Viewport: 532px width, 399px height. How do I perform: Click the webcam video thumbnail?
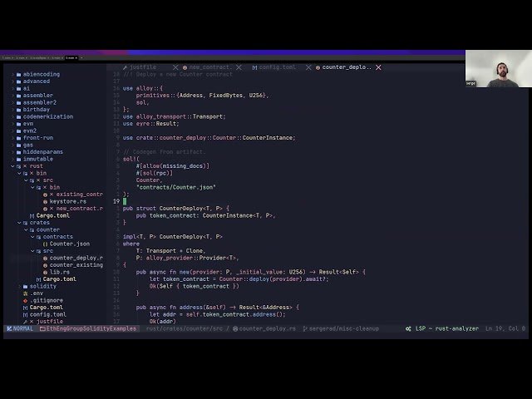pos(498,69)
